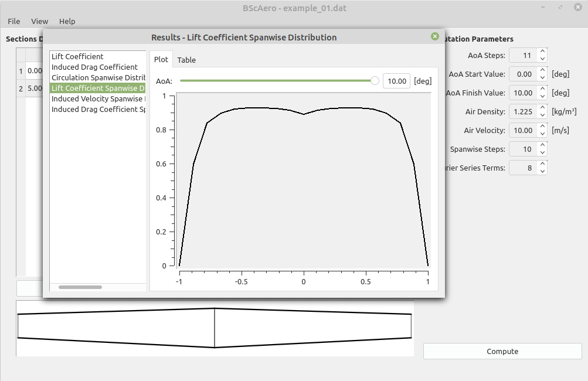Screen dimensions: 588x381
Task: Decrease AoA Steps with down arrow
Action: click(x=542, y=59)
